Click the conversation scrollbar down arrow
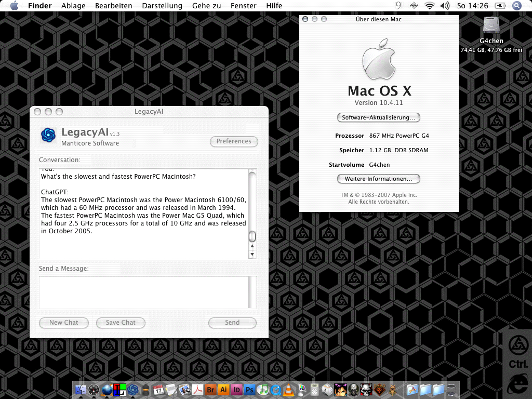This screenshot has height=399, width=532. point(252,254)
